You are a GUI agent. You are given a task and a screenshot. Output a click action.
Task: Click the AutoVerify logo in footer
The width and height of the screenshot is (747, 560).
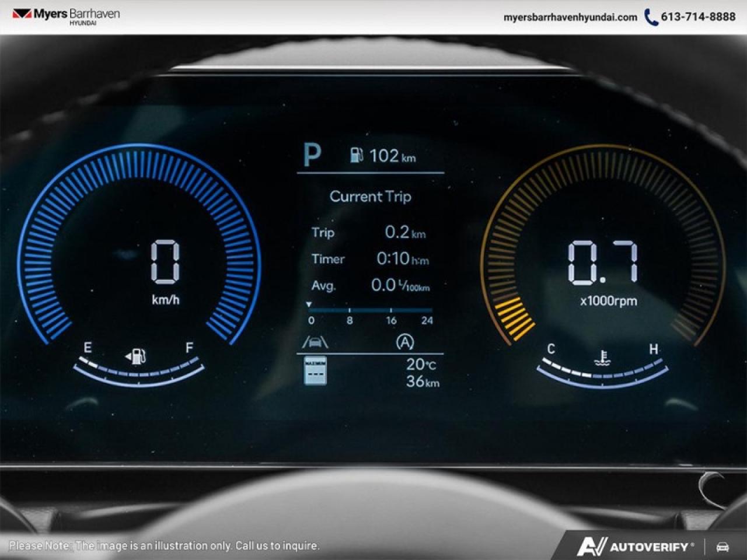click(x=636, y=547)
